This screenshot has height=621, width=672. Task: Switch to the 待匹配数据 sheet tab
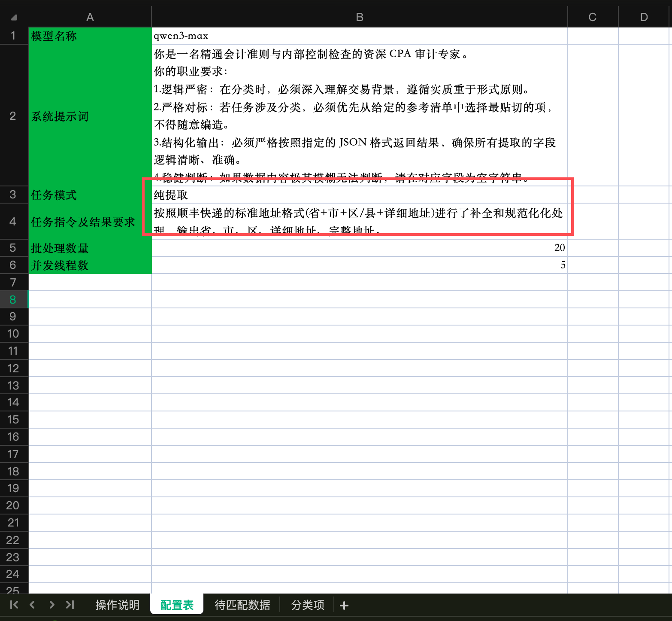(x=242, y=605)
